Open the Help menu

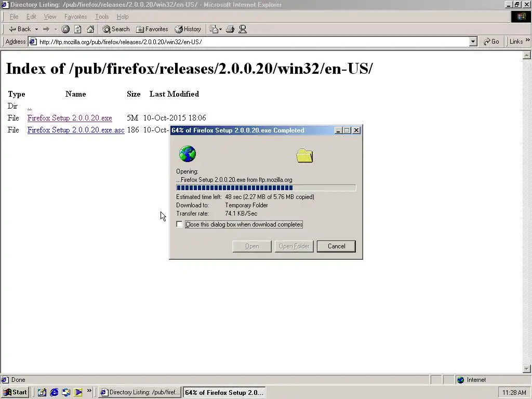[123, 17]
